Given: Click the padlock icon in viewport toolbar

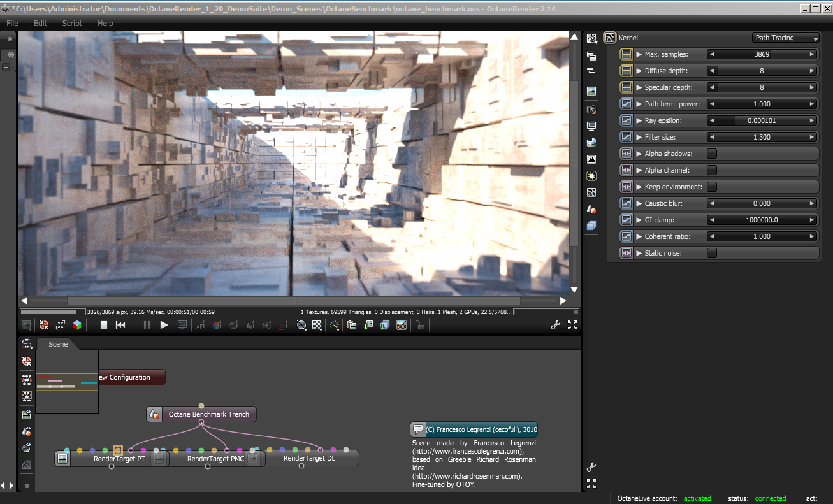Looking at the screenshot, I should [x=419, y=325].
